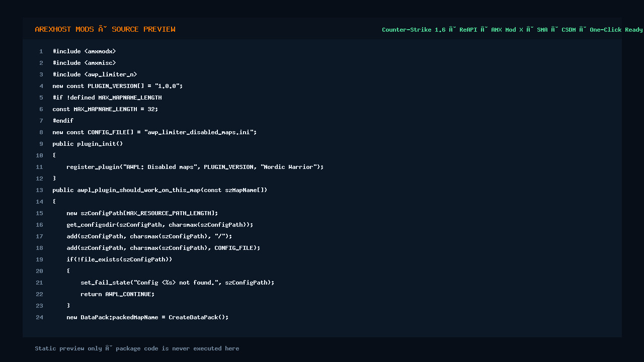Viewport: 644px width, 362px height.
Task: Click the get_configsdir call line
Action: tap(160, 225)
